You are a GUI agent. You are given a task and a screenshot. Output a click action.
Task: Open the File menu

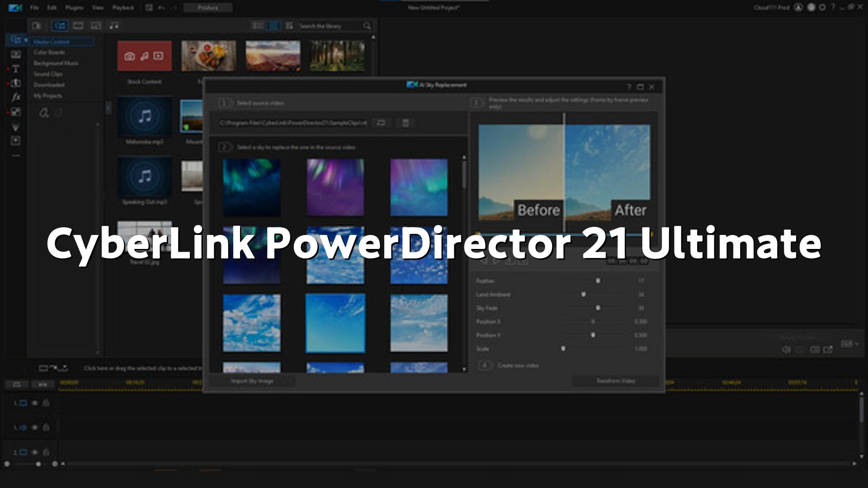click(34, 8)
